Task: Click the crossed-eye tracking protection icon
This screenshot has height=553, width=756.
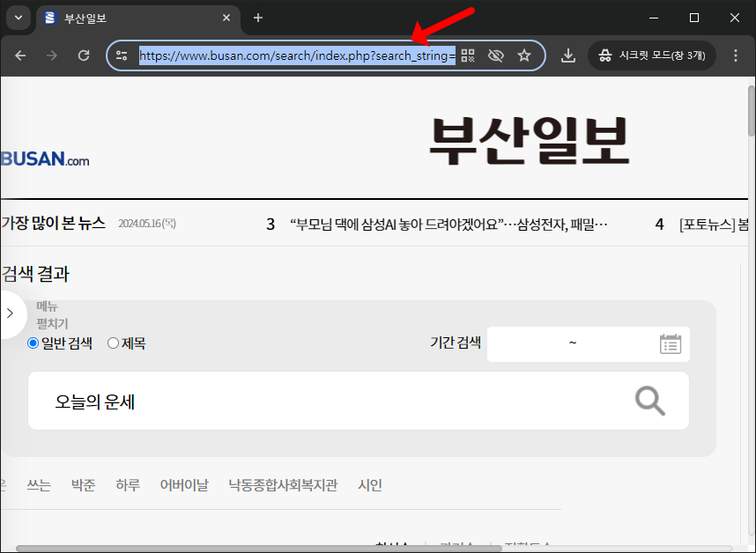Action: [x=496, y=55]
